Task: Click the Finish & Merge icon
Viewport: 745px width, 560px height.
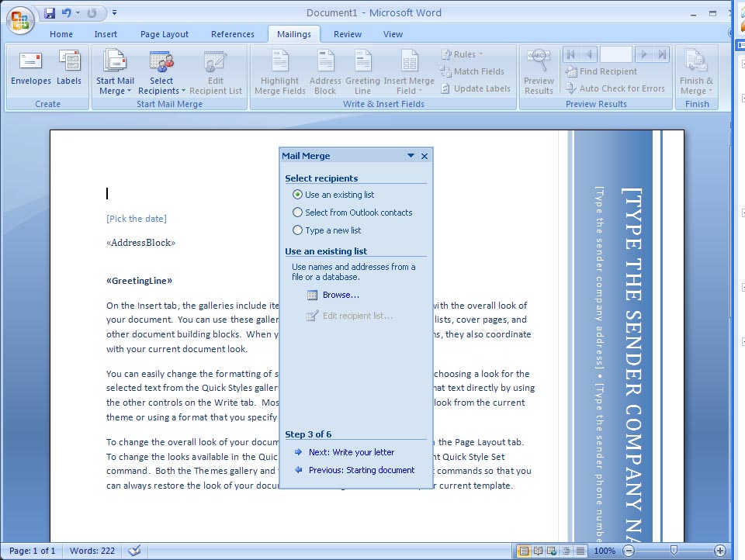Action: (696, 60)
